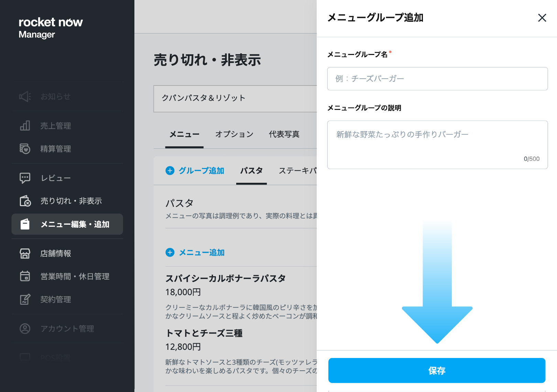Select メニュー編集・追加 in the sidebar

pos(67,224)
